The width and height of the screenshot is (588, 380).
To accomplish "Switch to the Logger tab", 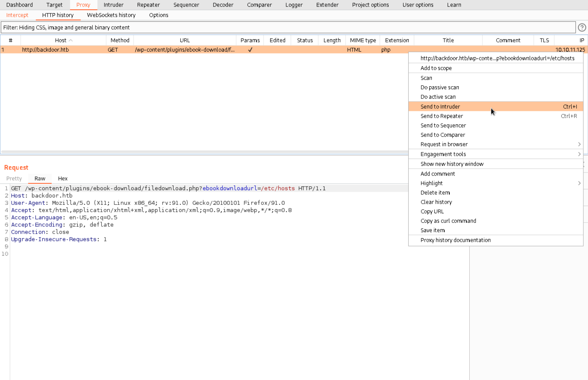I will tap(294, 5).
